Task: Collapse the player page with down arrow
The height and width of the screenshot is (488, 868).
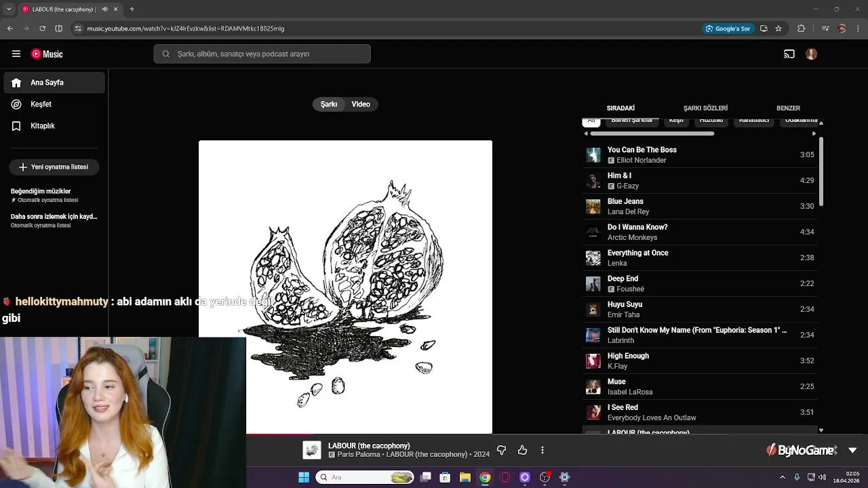Action: pos(852,450)
